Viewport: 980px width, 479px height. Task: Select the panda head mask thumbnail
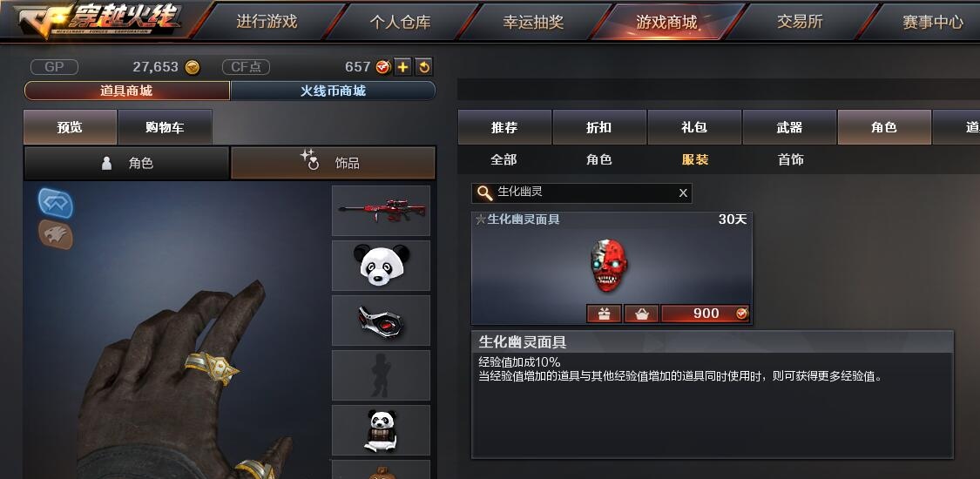tap(382, 266)
